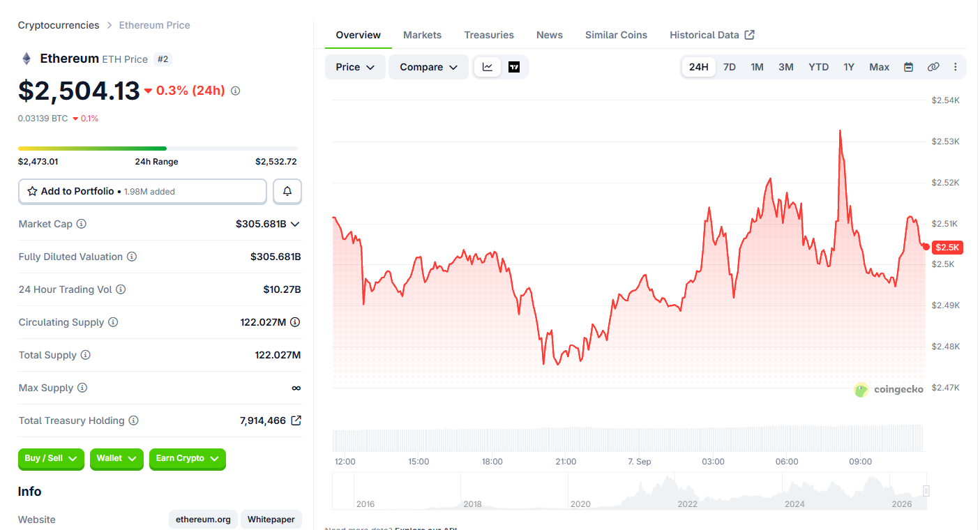Click info icon beside Circulating Supply label
This screenshot has width=980, height=530.
coord(113,322)
